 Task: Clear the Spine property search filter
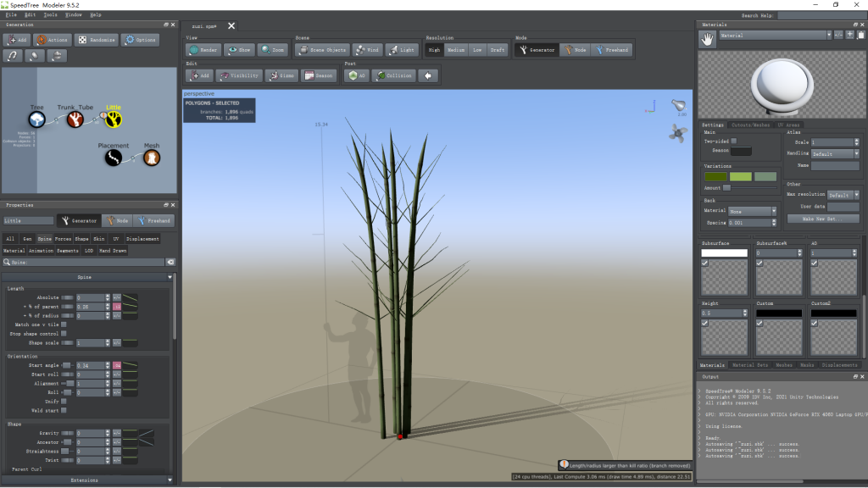pyautogui.click(x=170, y=263)
